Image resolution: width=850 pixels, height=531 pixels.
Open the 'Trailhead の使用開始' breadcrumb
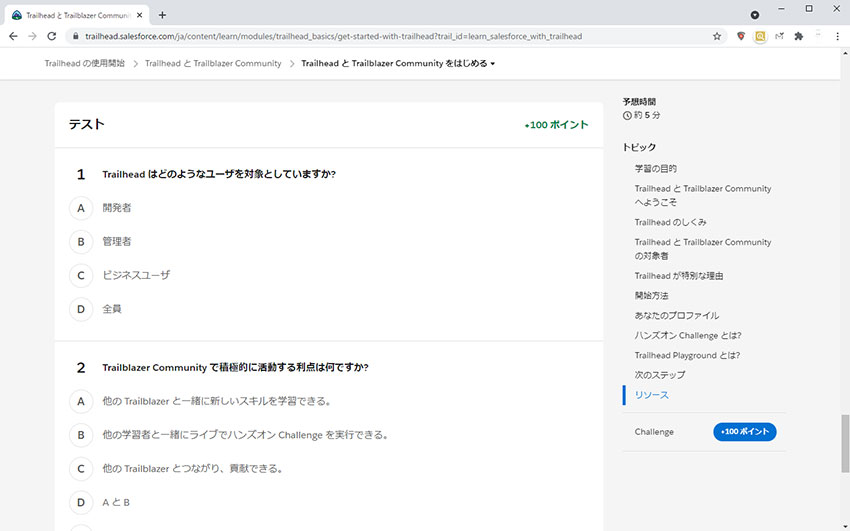tap(85, 63)
